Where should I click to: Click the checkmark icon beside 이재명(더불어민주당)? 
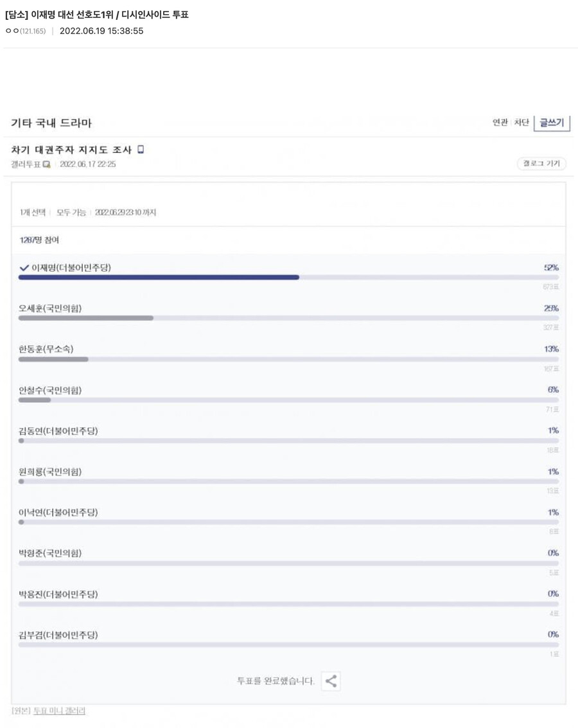(24, 268)
